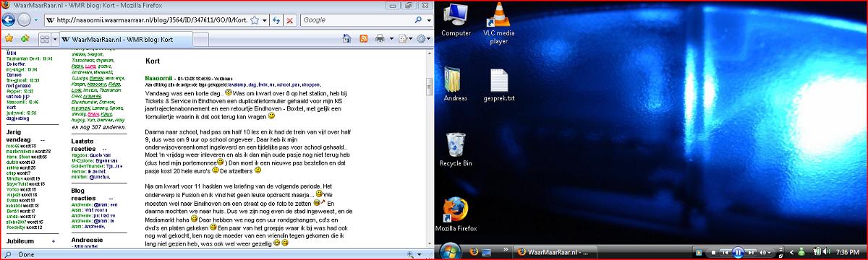Image resolution: width=868 pixels, height=260 pixels.
Task: Click the taskbar volume speaker icon
Action: pyautogui.click(x=826, y=251)
